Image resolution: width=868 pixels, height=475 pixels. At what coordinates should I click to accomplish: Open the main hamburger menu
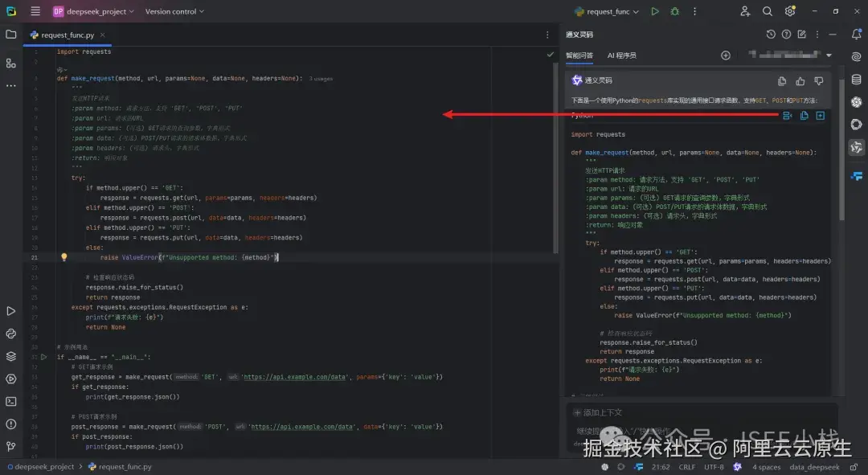35,11
